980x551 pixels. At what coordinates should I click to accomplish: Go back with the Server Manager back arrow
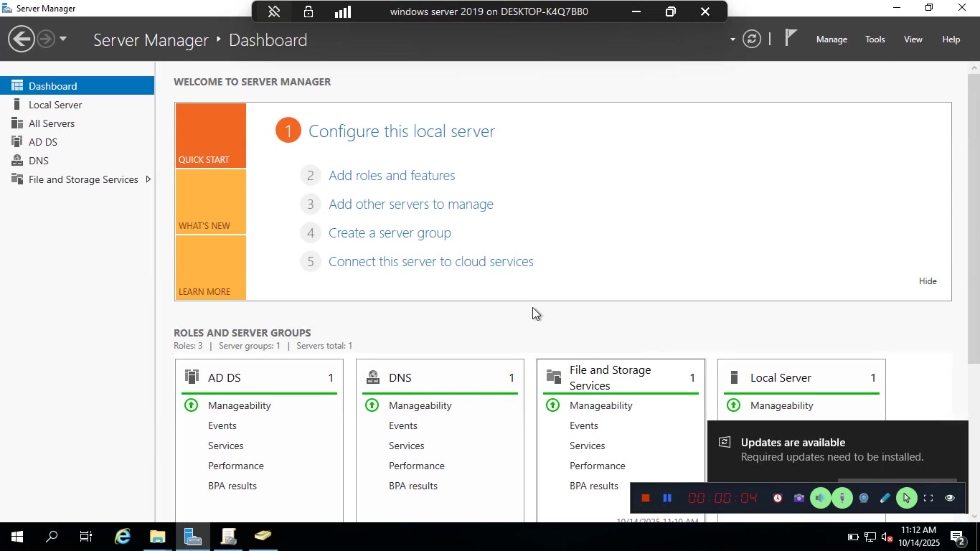(22, 39)
